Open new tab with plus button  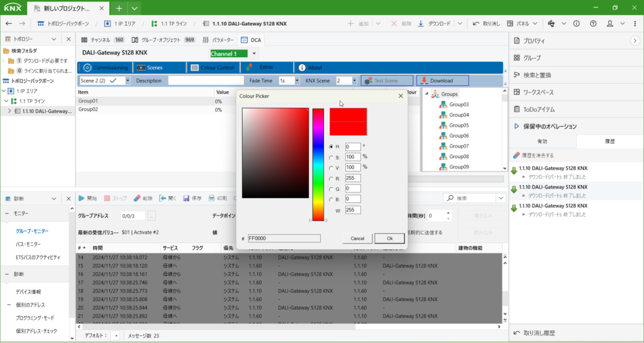tap(119, 8)
